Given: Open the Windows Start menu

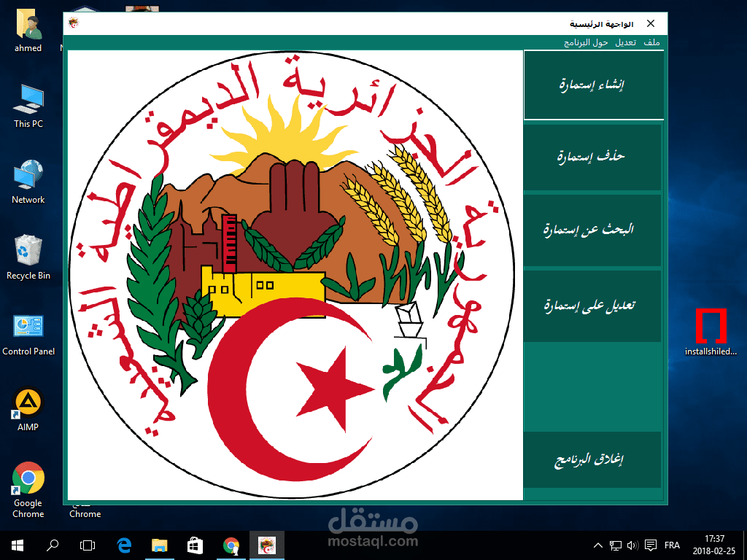Looking at the screenshot, I should [18, 545].
